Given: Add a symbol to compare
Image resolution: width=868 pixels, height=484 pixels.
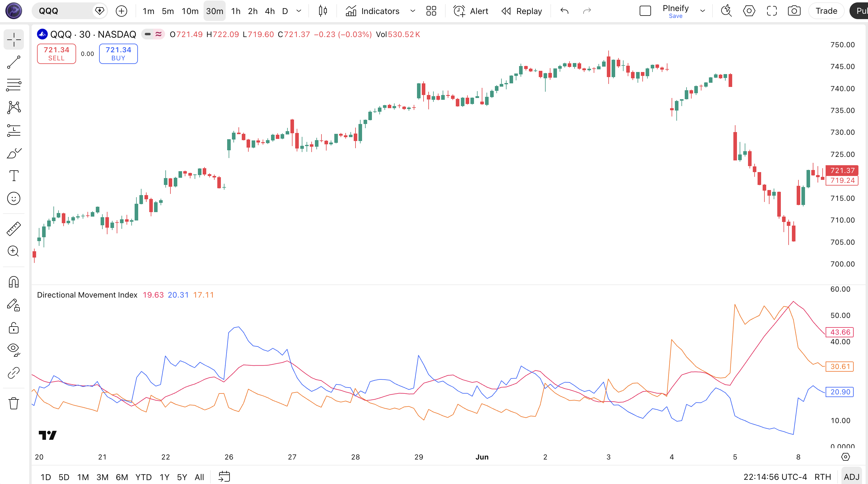Looking at the screenshot, I should click(x=121, y=11).
